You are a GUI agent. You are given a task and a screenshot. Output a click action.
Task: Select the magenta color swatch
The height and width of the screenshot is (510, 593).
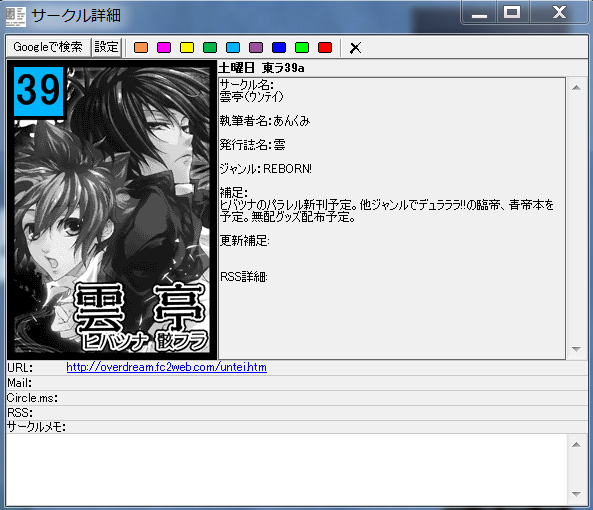(164, 48)
